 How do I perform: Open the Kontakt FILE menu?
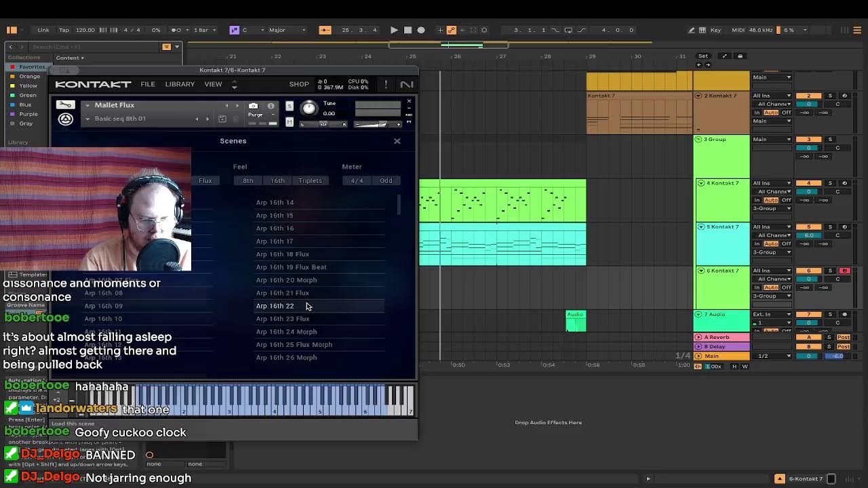coord(148,84)
